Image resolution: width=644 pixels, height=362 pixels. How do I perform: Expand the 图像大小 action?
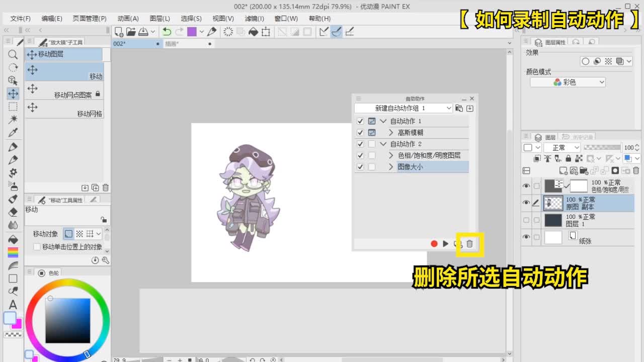[391, 167]
